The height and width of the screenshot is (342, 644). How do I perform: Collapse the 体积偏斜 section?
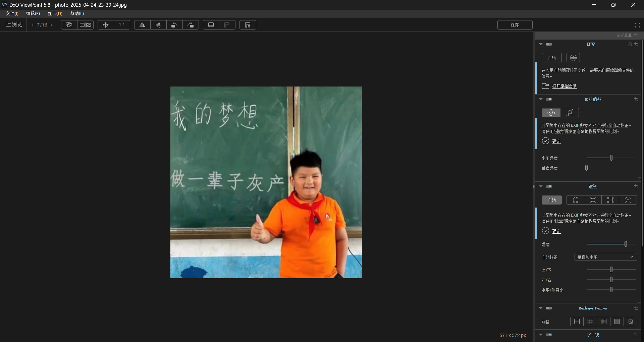(540, 99)
